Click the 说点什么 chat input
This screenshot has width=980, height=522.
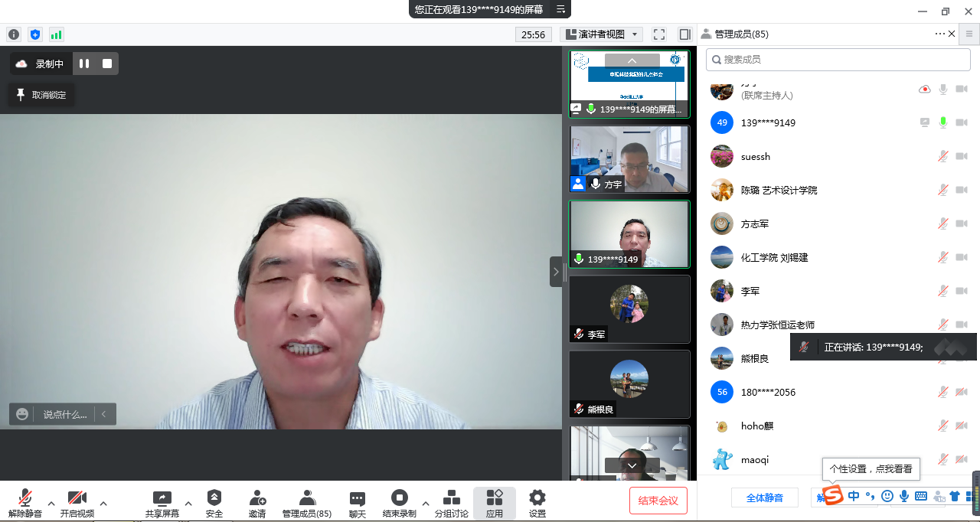65,414
